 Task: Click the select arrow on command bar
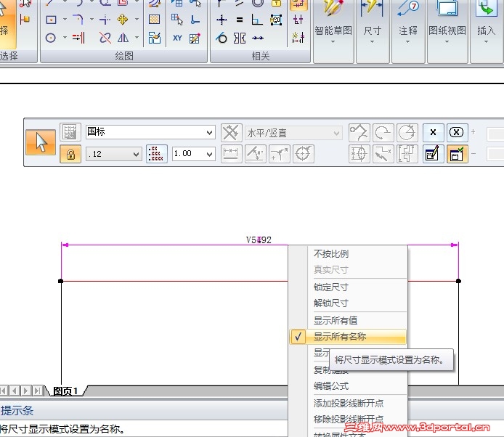coord(41,142)
